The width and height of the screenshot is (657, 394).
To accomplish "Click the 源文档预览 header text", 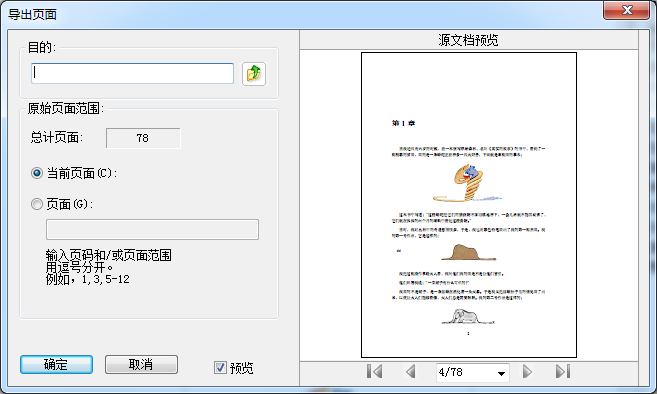I will (468, 40).
